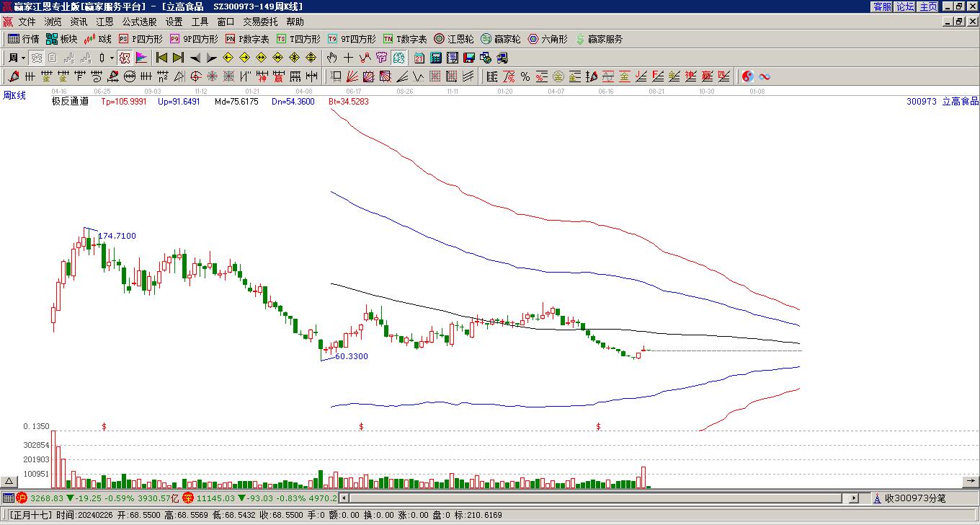Open the 9P四方形 tool
This screenshot has width=980, height=525.
[x=194, y=39]
